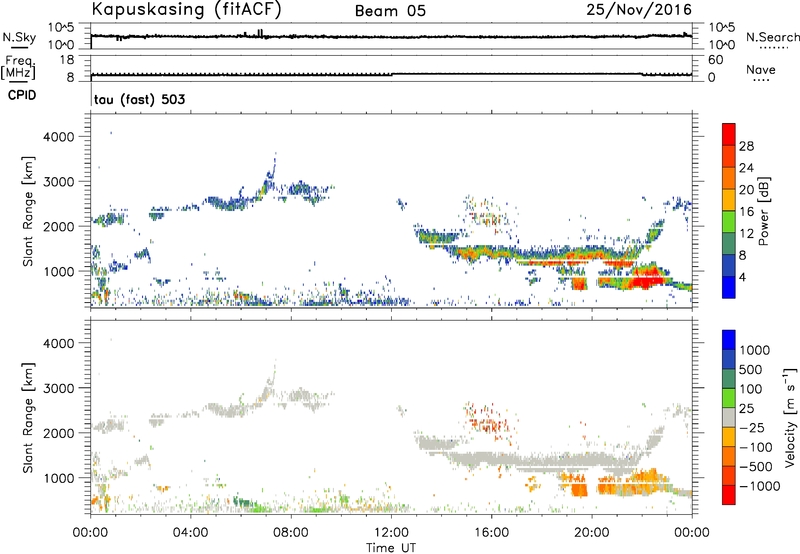Click the 'Freq. [MHz]' label
The width and height of the screenshot is (800, 554).
pyautogui.click(x=19, y=67)
